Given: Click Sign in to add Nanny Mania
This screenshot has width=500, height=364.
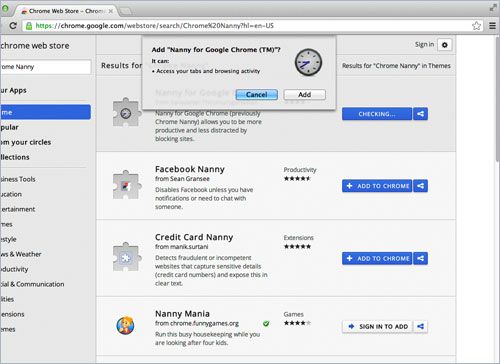Looking at the screenshot, I should 378,327.
